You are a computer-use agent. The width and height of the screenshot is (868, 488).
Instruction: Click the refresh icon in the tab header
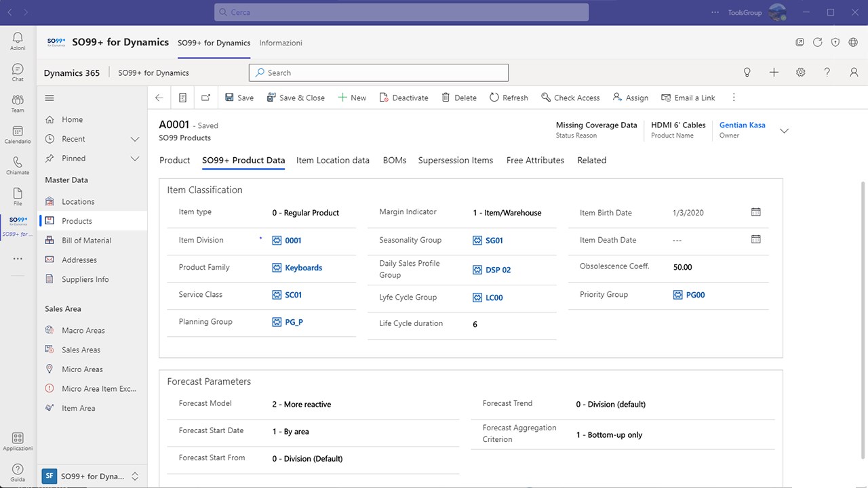pos(818,42)
